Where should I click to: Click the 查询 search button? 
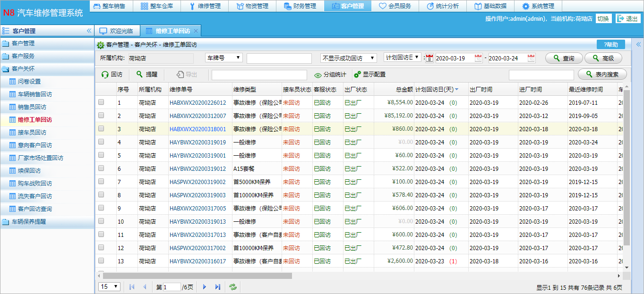pos(564,58)
